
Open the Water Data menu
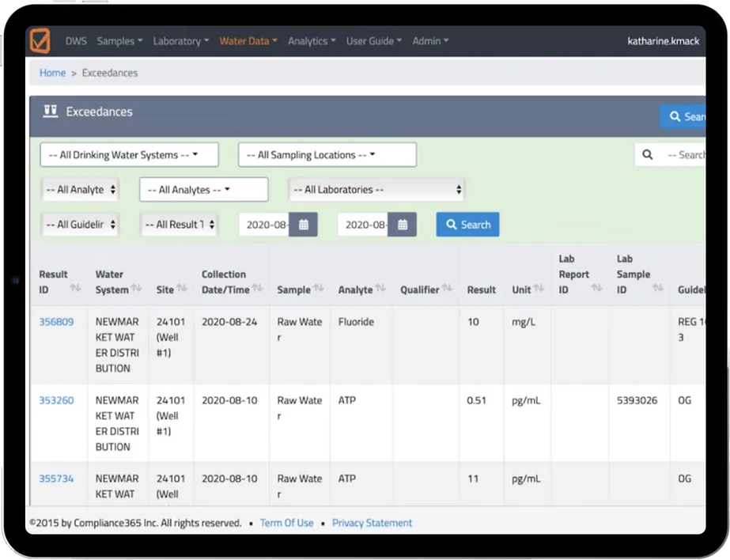pos(248,41)
